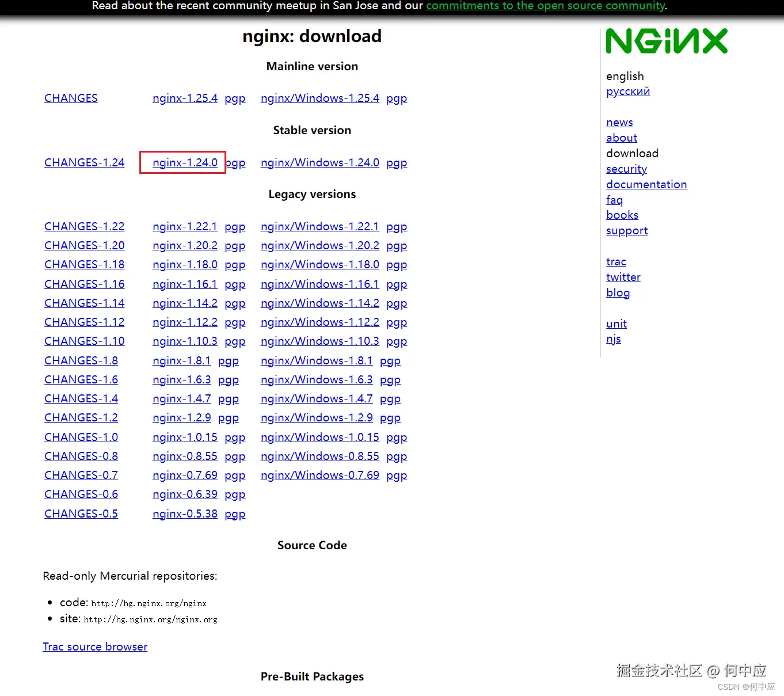Open CHANGES-1.24 link

(x=85, y=163)
